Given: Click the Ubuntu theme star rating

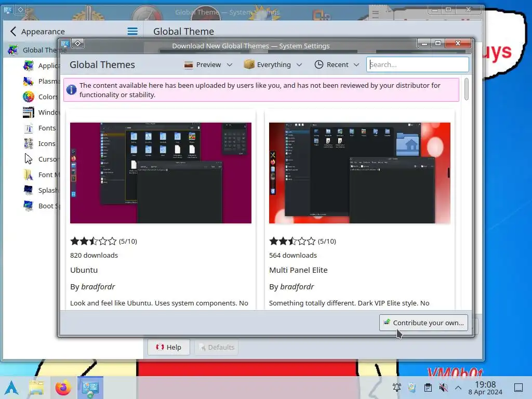Looking at the screenshot, I should [x=94, y=241].
